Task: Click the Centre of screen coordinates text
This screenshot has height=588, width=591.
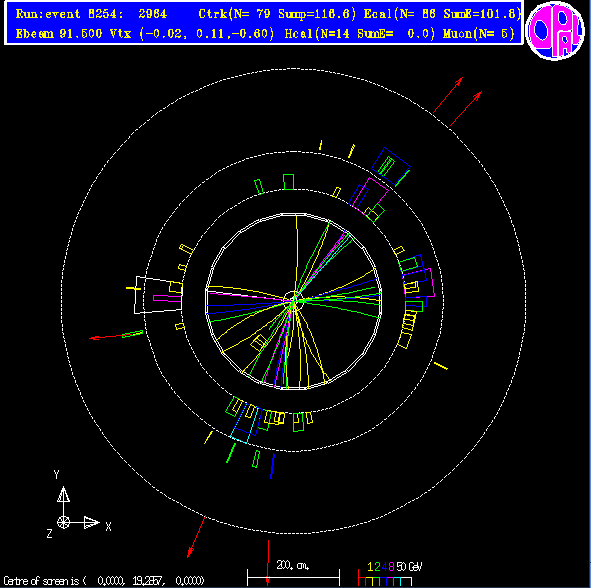Action: click(104, 580)
